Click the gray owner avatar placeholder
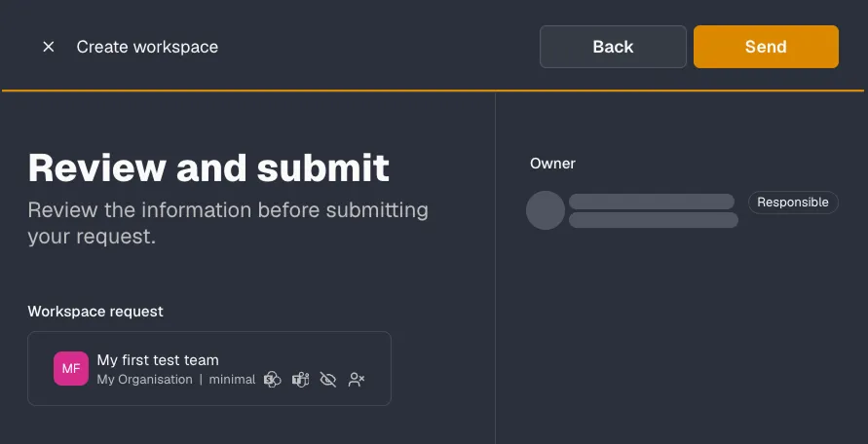This screenshot has width=868, height=444. [x=546, y=210]
